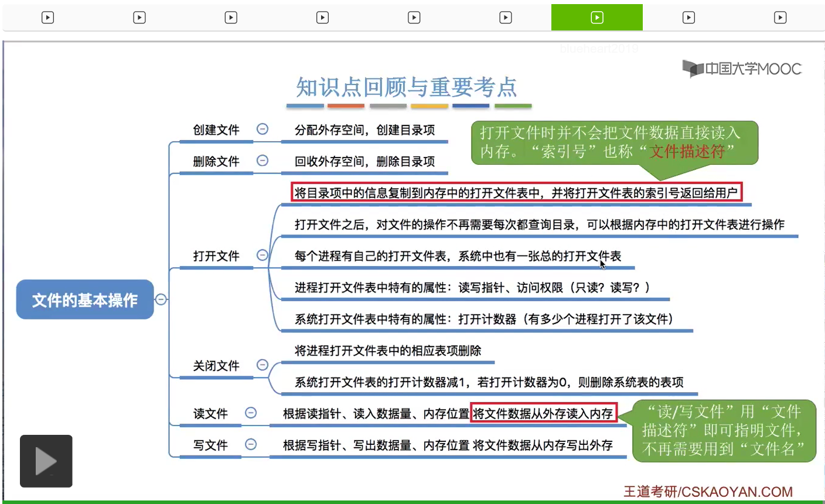Click the 创建文件 node label
The height and width of the screenshot is (504, 825).
click(x=216, y=130)
